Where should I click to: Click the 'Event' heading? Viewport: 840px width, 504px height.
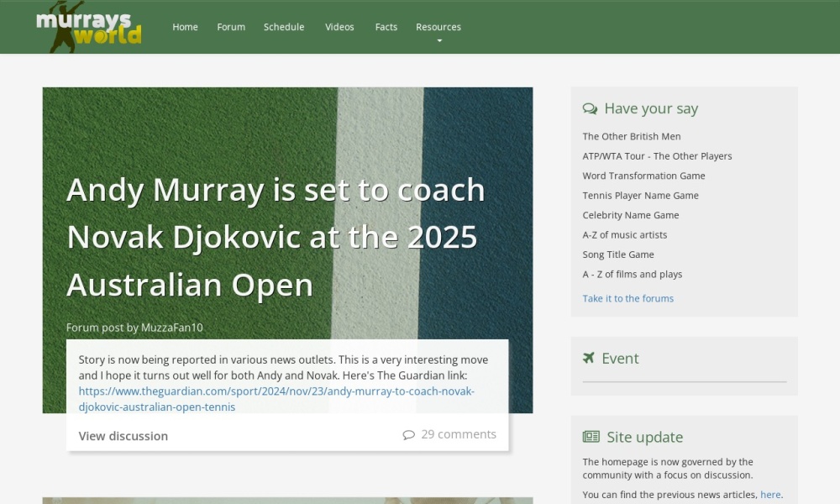620,359
